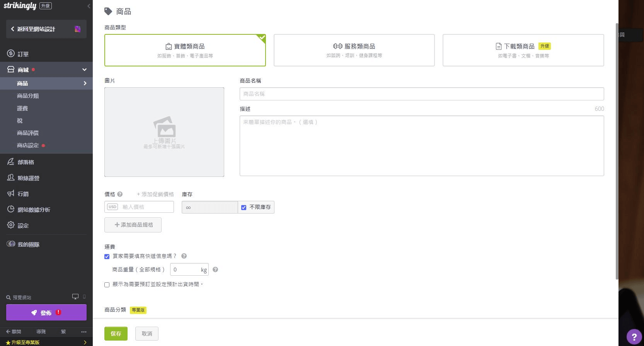This screenshot has height=346, width=644.
Task: Open 粉絲運營 in the sidebar
Action: tap(29, 178)
